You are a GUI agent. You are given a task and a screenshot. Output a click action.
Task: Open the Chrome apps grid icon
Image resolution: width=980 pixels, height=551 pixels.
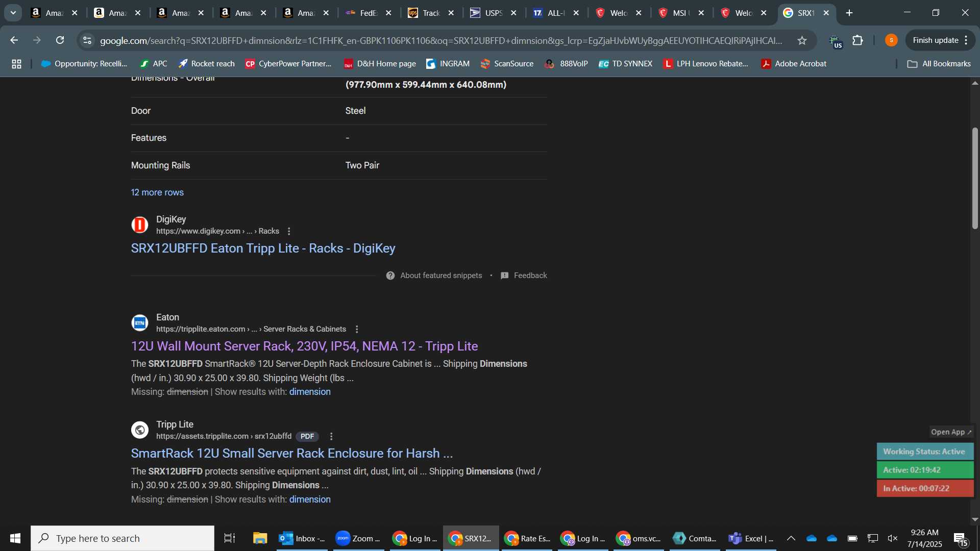(x=16, y=64)
